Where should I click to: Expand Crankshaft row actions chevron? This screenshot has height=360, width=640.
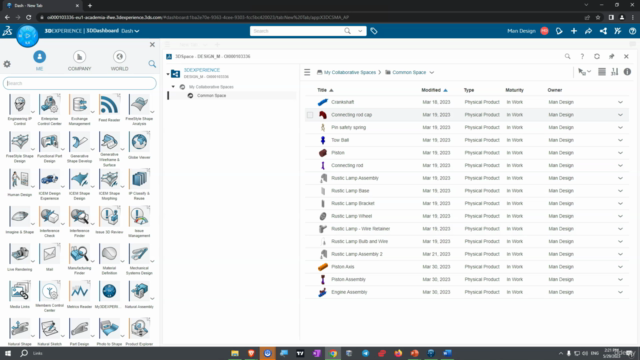[620, 102]
